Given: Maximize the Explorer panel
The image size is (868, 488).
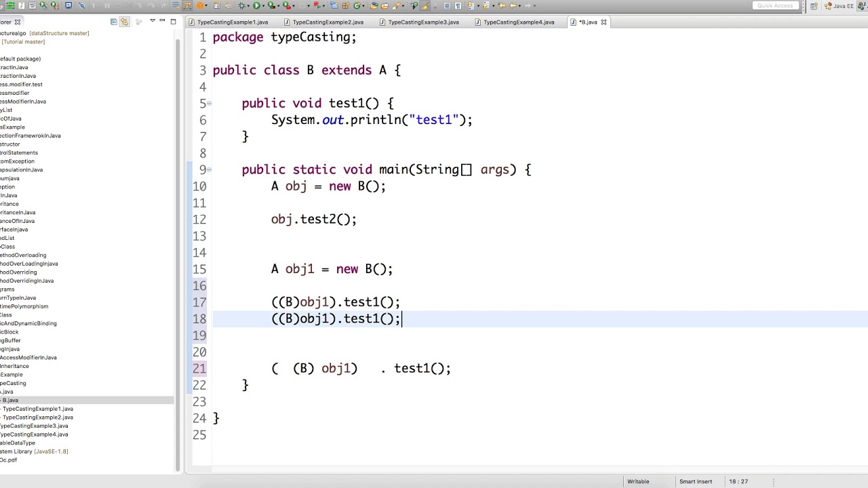Looking at the screenshot, I should click(173, 22).
